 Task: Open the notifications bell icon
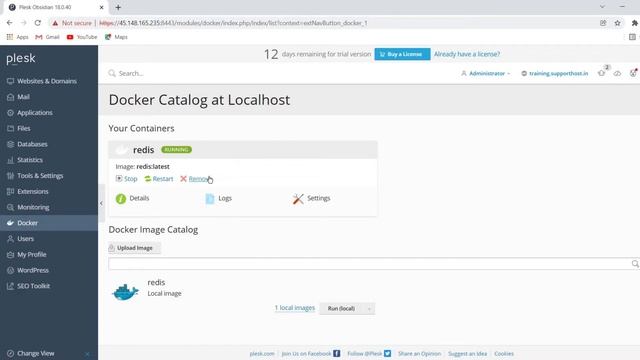pyautogui.click(x=602, y=73)
